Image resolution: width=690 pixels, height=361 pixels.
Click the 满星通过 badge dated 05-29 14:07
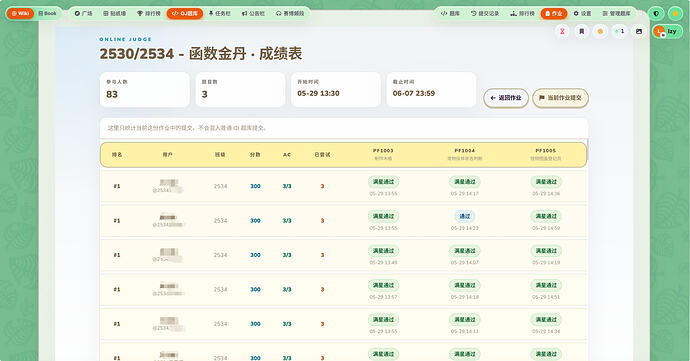(465, 250)
